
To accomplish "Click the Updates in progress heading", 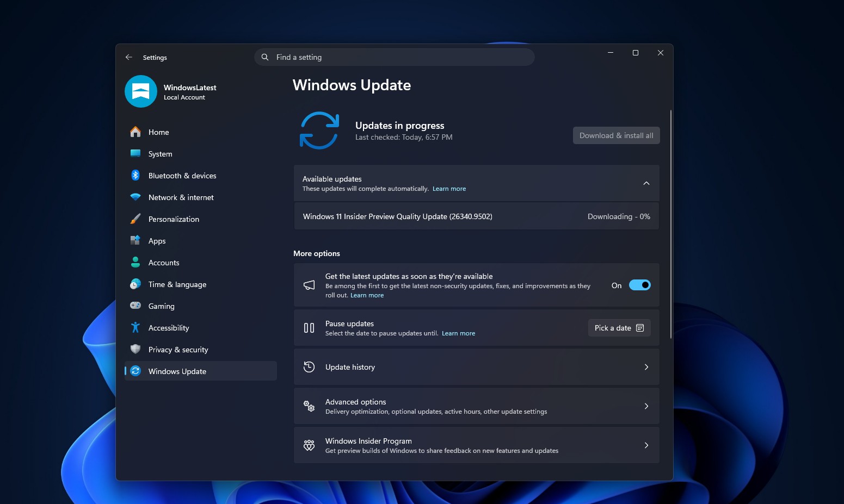I will 400,126.
